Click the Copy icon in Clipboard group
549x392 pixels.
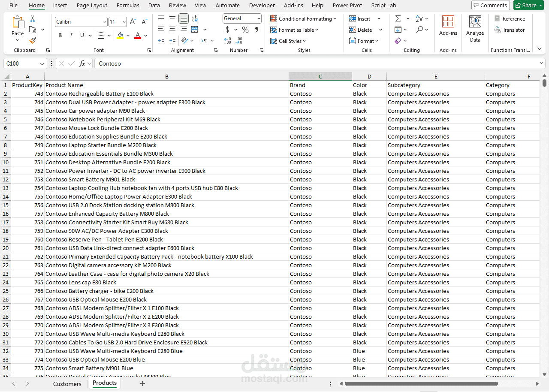[x=33, y=30]
